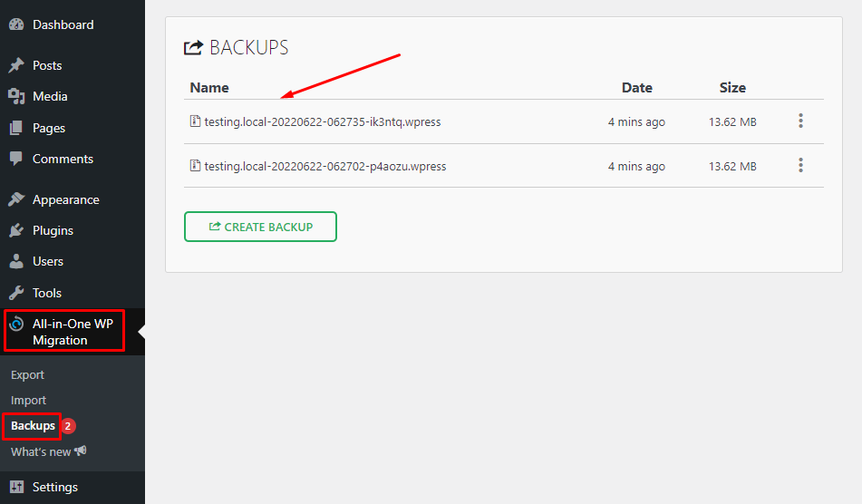This screenshot has height=504, width=862.
Task: Click the Date column header
Action: click(x=636, y=87)
